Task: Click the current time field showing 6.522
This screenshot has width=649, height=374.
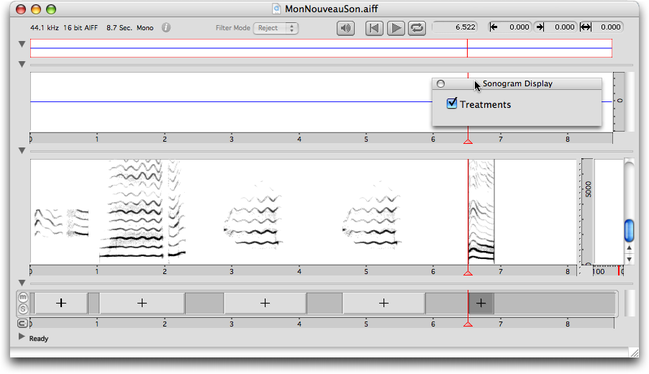Action: coord(455,27)
